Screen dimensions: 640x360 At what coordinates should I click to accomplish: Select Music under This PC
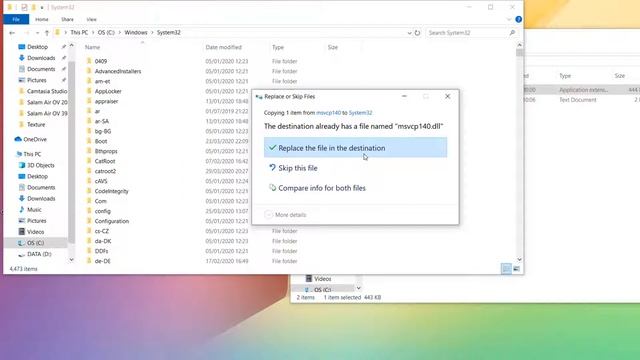pyautogui.click(x=34, y=209)
